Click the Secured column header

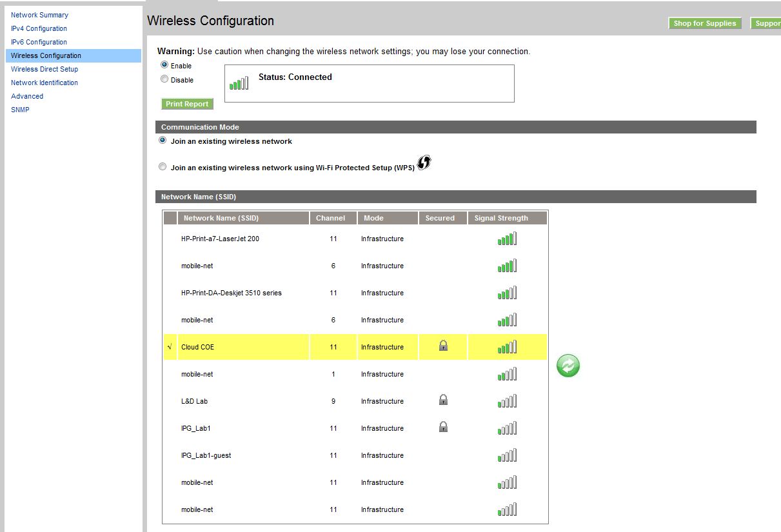(443, 218)
